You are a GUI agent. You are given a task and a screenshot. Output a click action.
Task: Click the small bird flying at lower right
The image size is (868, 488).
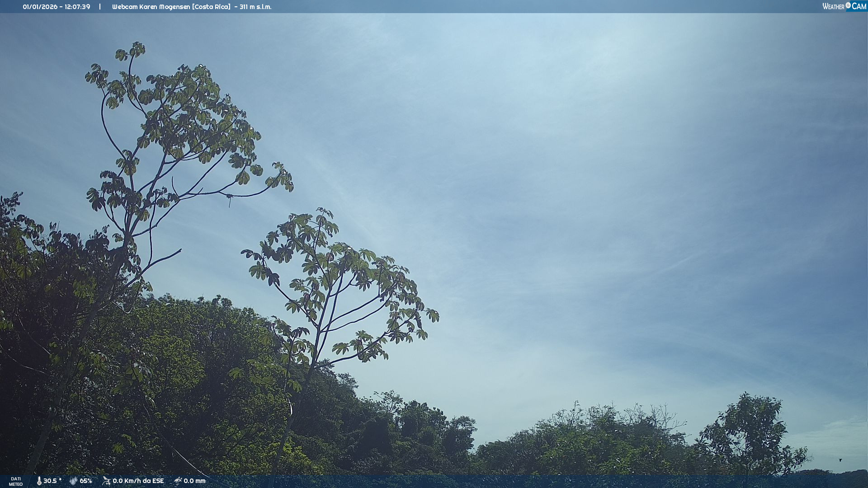(840, 460)
